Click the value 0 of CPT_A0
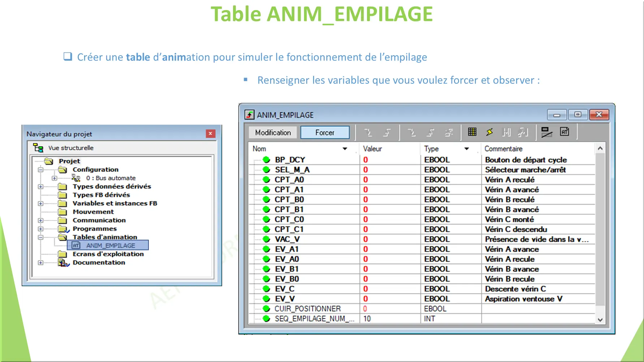644x362 pixels. click(x=366, y=179)
